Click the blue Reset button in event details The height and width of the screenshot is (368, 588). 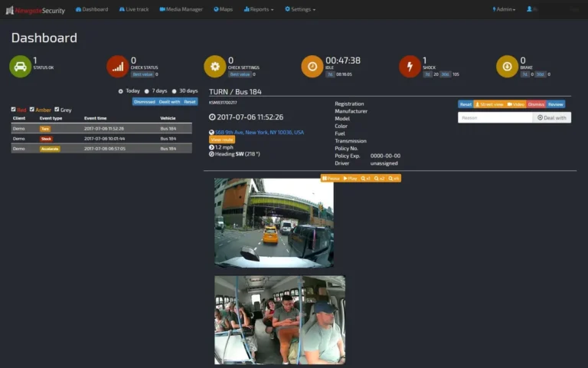465,104
